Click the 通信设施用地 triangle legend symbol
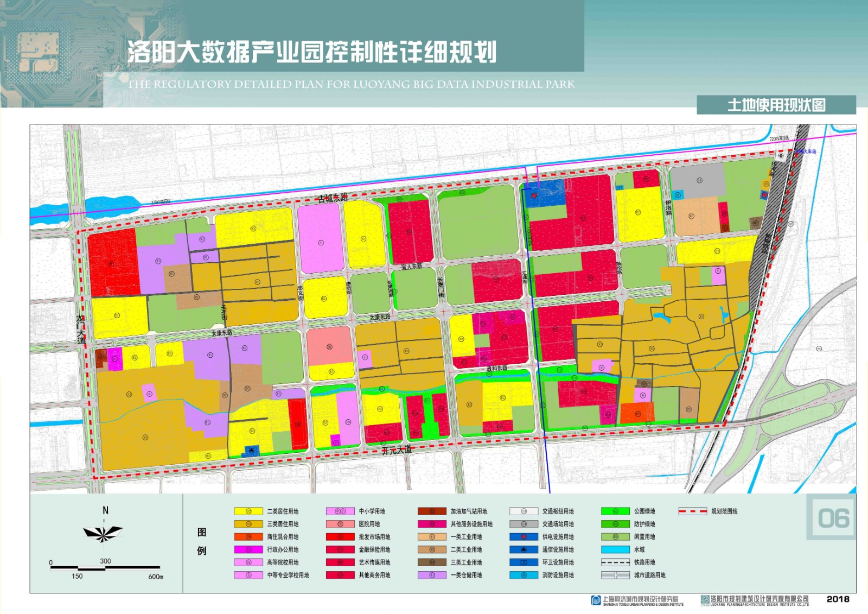 524,549
